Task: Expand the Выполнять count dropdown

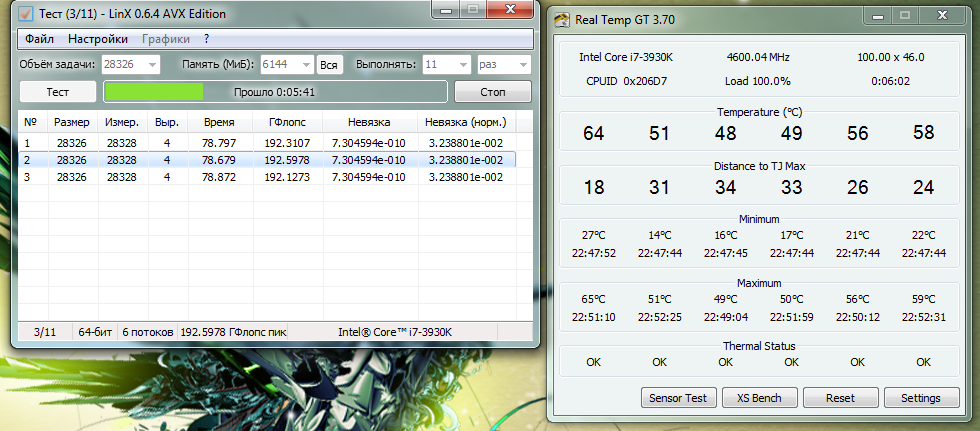Action: (462, 65)
